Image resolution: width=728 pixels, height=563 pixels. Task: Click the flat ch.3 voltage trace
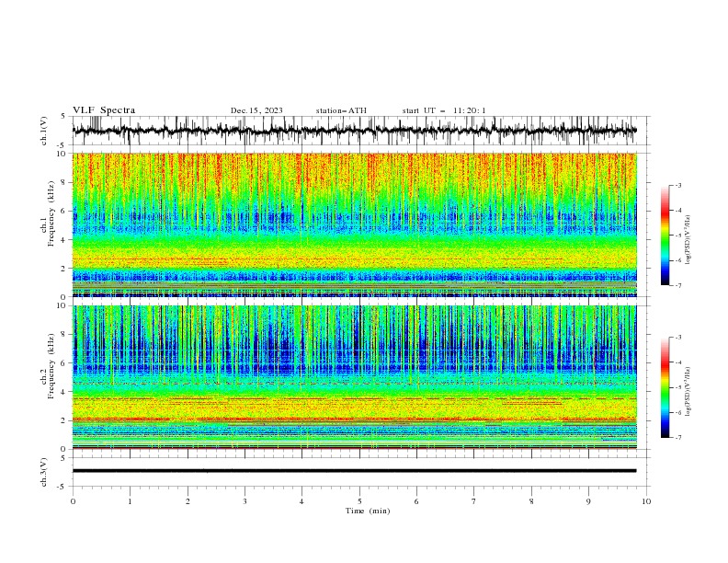point(354,471)
